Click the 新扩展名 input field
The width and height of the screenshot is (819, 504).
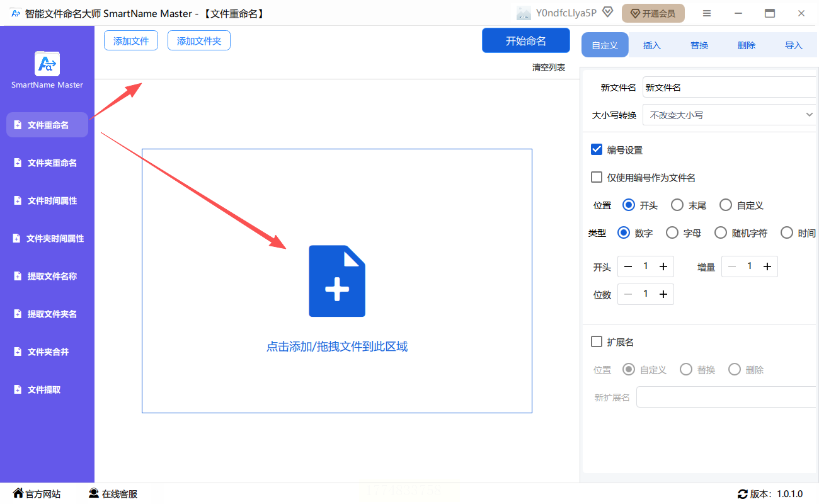pos(726,397)
